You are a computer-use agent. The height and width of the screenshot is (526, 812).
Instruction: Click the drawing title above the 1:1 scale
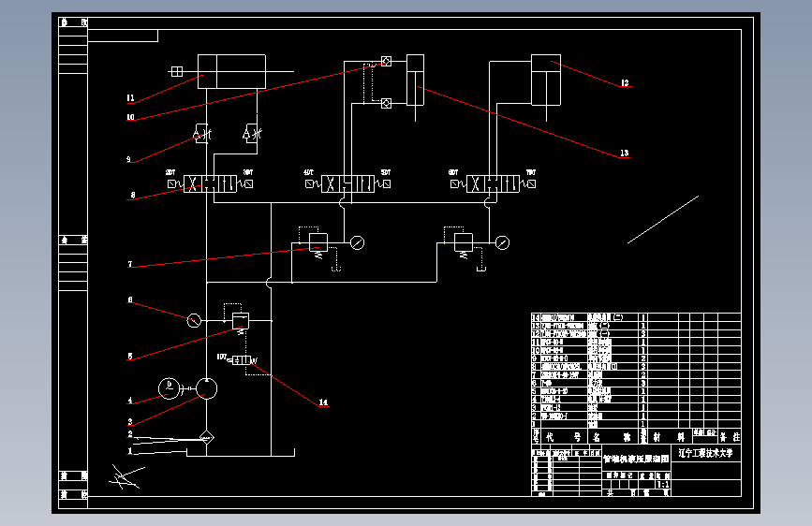coord(636,459)
